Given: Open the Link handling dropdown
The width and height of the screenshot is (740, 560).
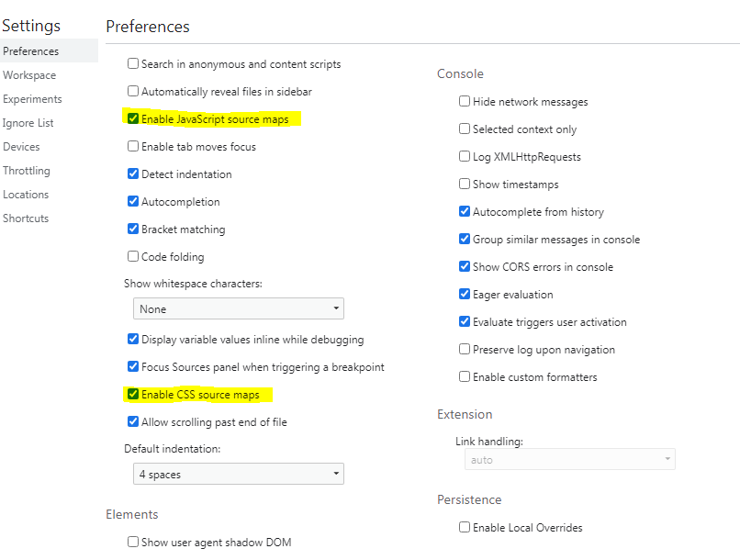Looking at the screenshot, I should (x=570, y=460).
